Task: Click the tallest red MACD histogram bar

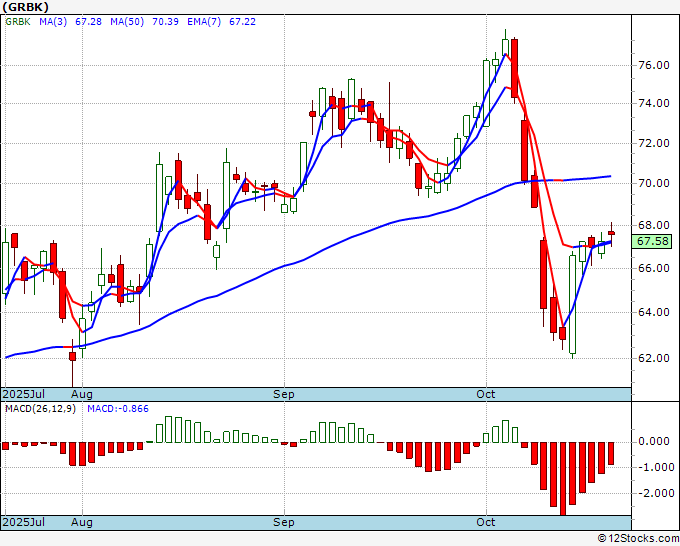Action: click(563, 478)
